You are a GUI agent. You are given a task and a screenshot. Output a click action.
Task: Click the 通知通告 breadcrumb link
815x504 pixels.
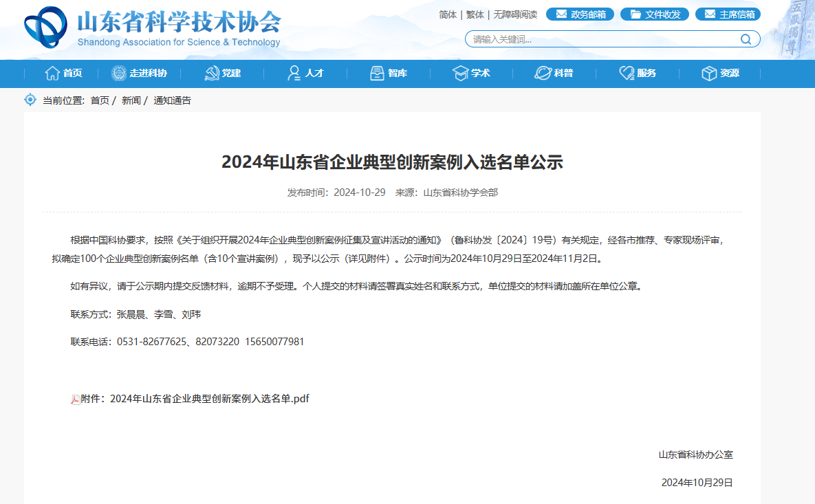tap(172, 100)
